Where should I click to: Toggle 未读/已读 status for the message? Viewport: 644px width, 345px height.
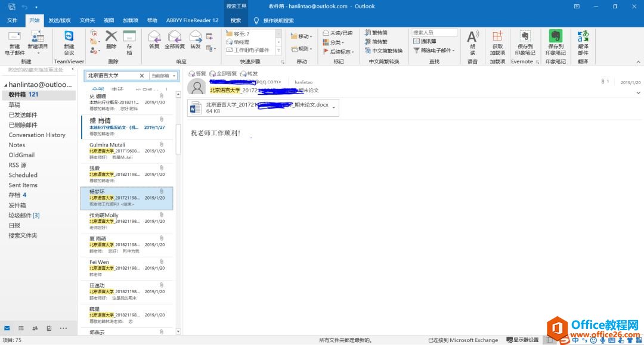tap(339, 32)
